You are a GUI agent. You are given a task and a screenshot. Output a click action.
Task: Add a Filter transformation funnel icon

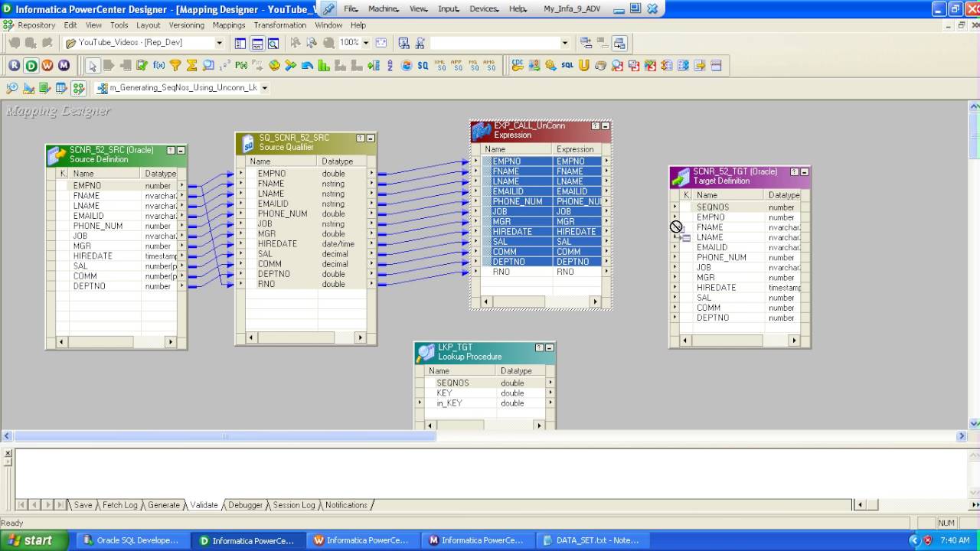175,66
